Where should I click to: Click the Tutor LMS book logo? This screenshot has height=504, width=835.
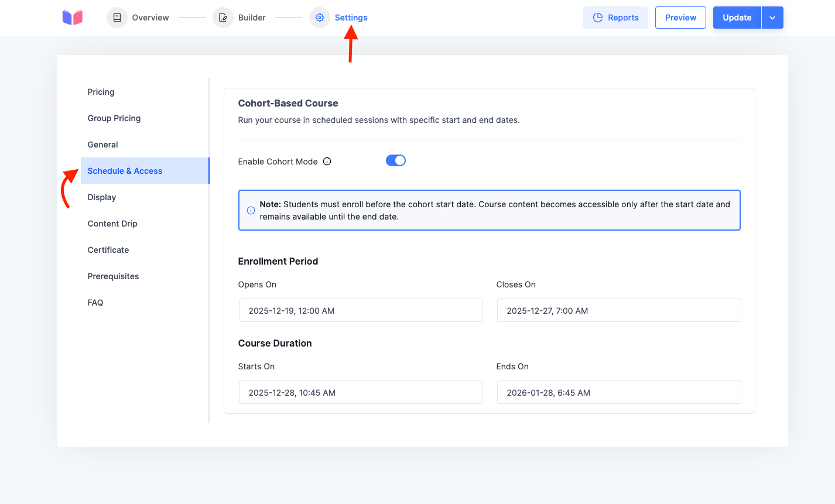[x=73, y=18]
